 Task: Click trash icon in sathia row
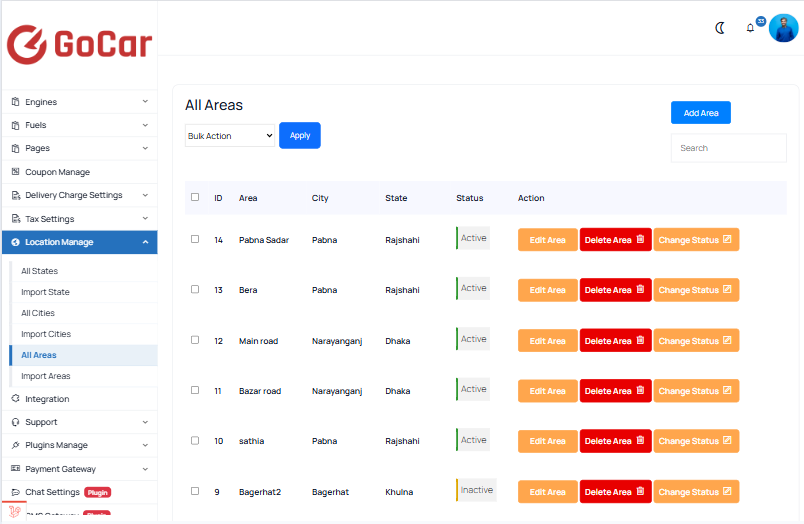[640, 440]
